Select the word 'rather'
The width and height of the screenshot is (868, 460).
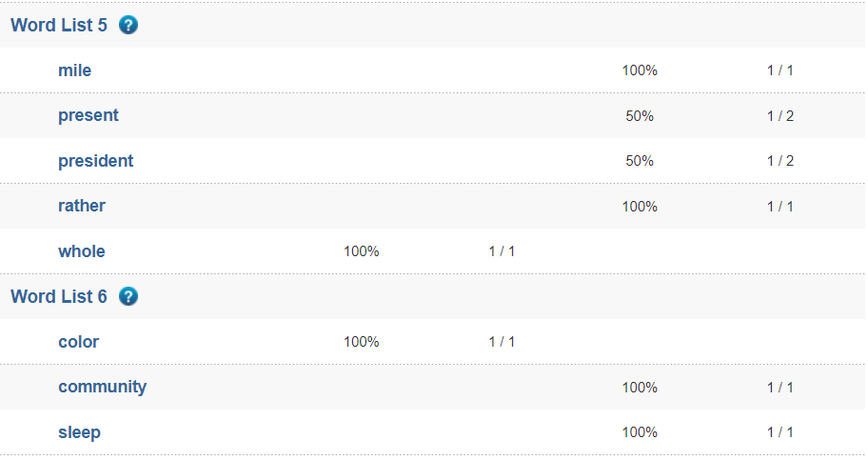(x=82, y=206)
